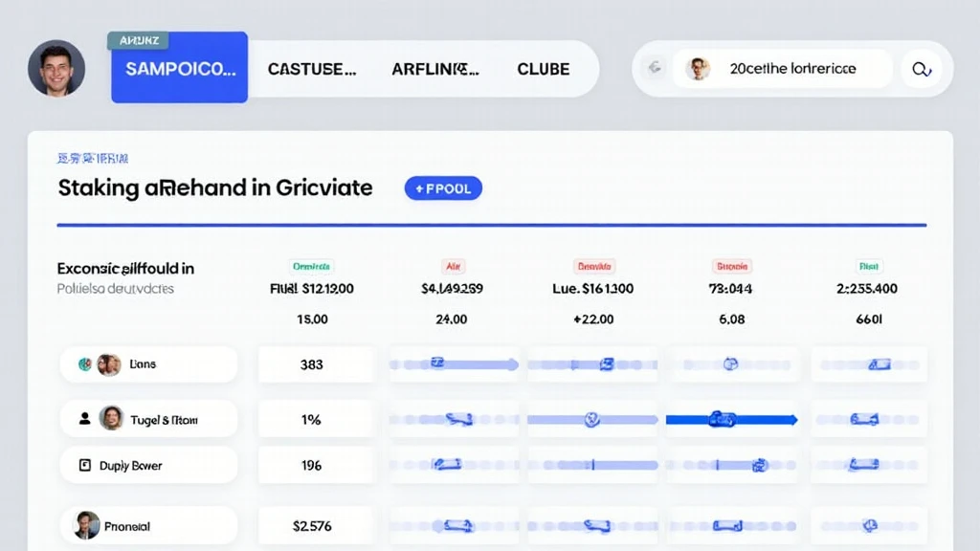Click the green Onmidta column tag
Viewport: 980px width, 551px height.
[311, 267]
